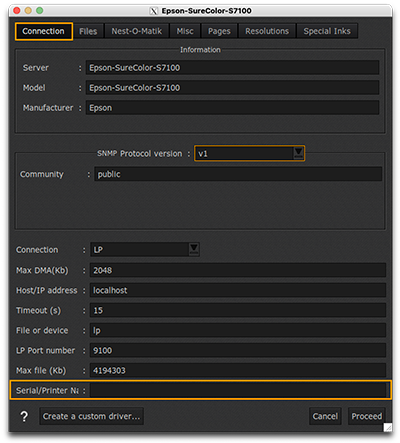Click the question mark help icon

point(24,416)
